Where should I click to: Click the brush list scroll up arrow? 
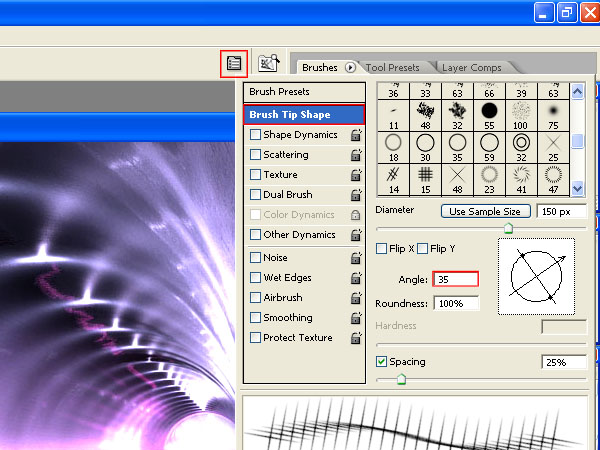(577, 91)
